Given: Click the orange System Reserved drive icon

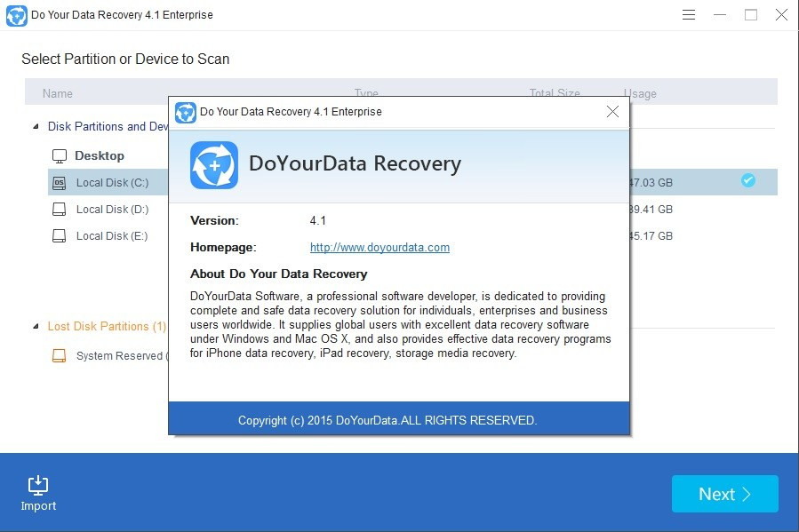Looking at the screenshot, I should [x=60, y=355].
